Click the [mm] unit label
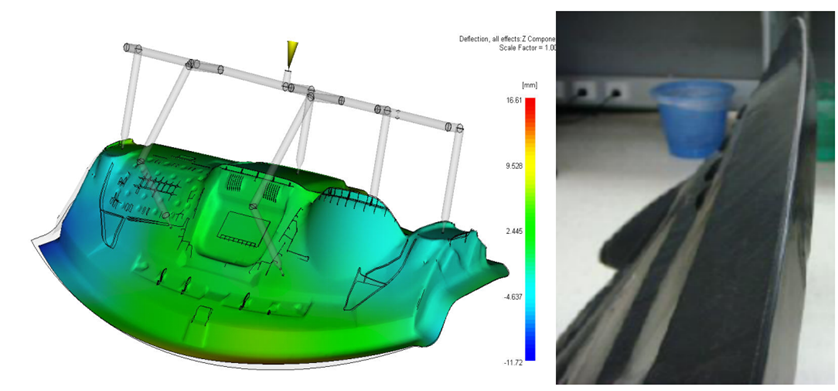 tap(529, 85)
